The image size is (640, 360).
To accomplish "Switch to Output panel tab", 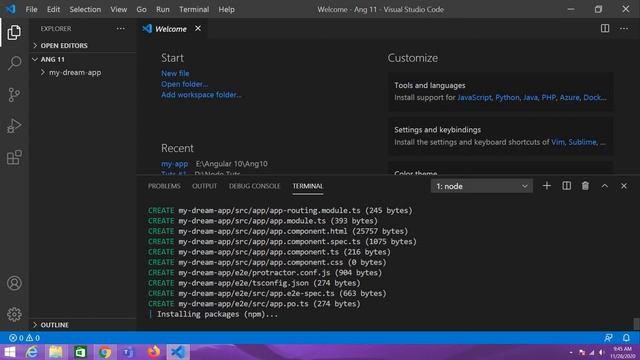I will click(x=204, y=186).
